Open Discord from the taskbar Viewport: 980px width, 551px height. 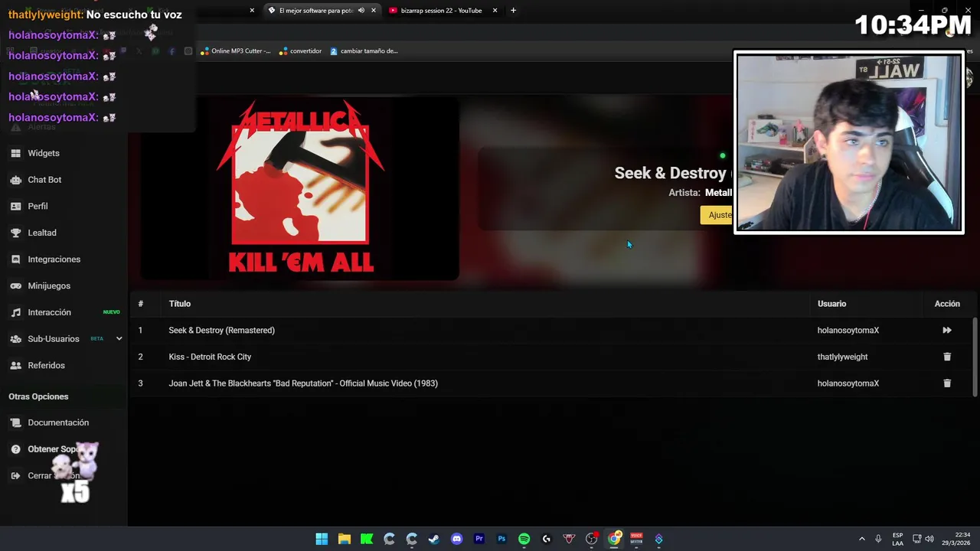tap(457, 539)
